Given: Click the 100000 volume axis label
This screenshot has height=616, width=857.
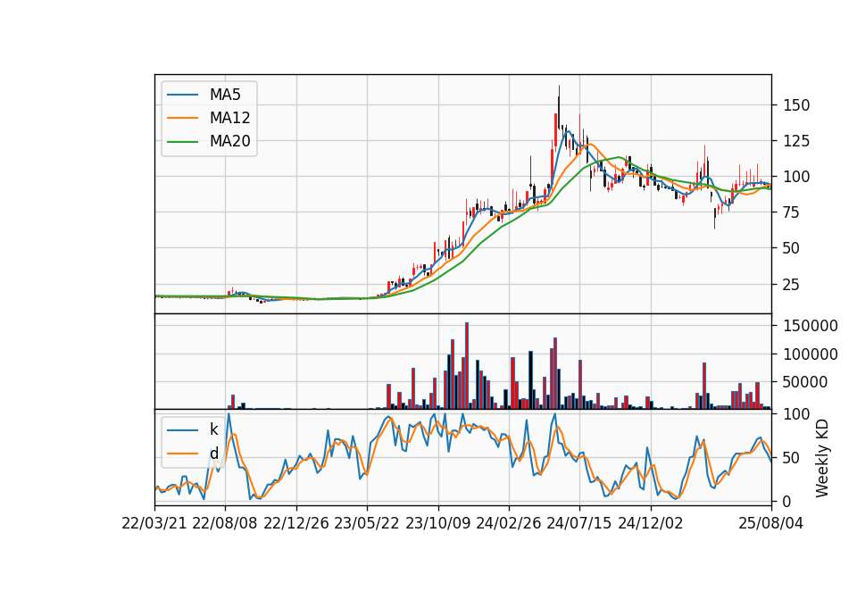Looking at the screenshot, I should (811, 354).
